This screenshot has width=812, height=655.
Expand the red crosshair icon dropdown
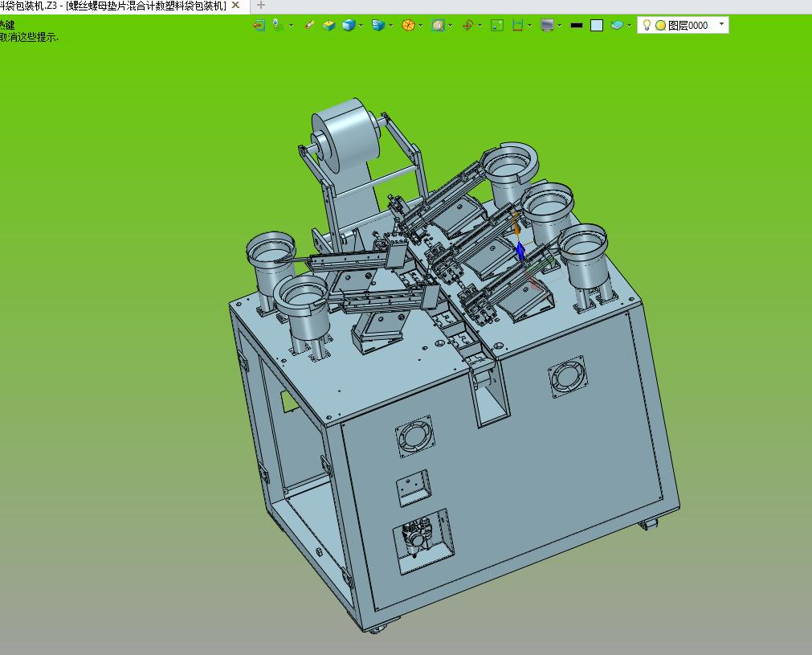pyautogui.click(x=480, y=26)
